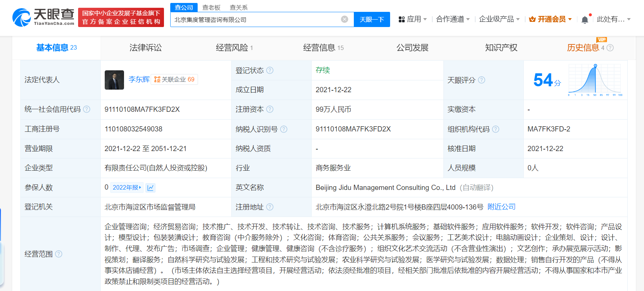Switch to the 经营风险 tab

[234, 48]
